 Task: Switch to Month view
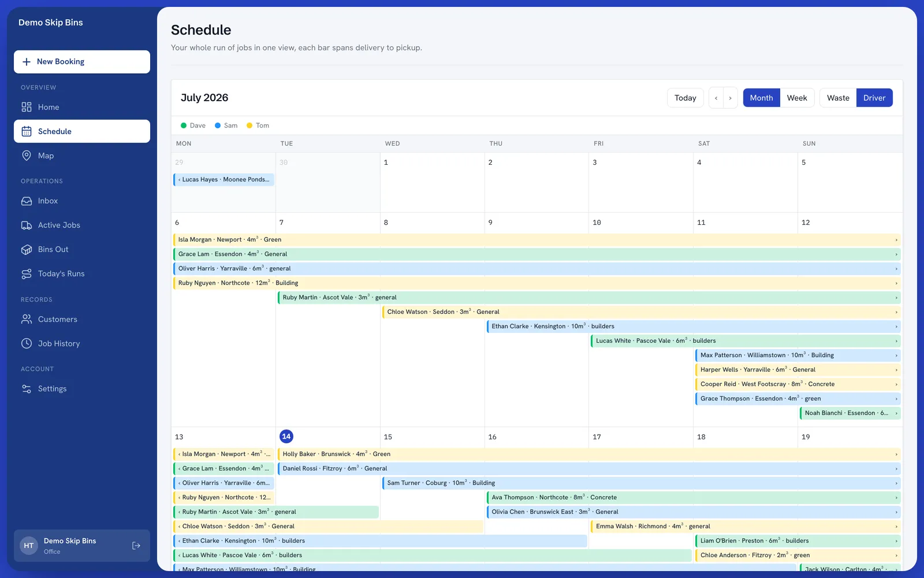pyautogui.click(x=761, y=98)
